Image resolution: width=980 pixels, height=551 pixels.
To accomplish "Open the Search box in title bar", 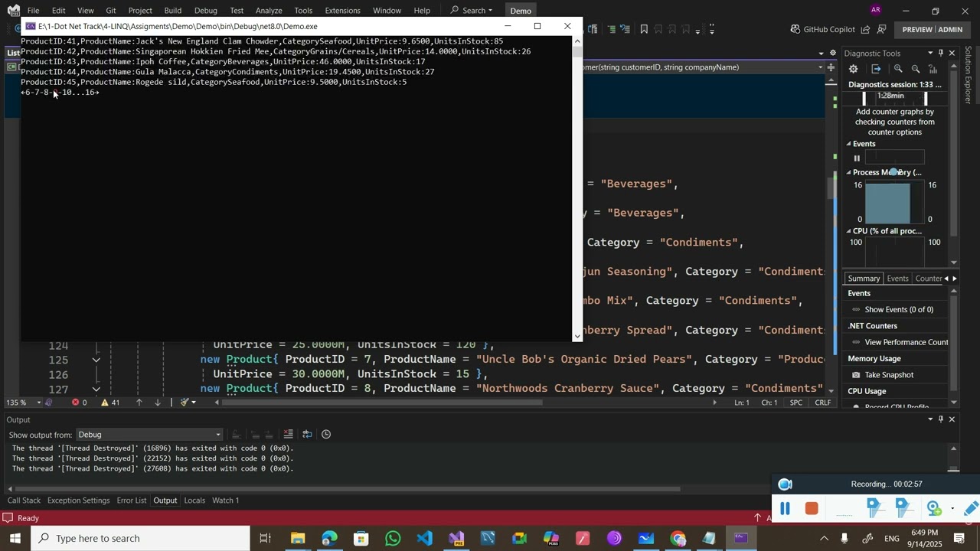I will pyautogui.click(x=472, y=11).
